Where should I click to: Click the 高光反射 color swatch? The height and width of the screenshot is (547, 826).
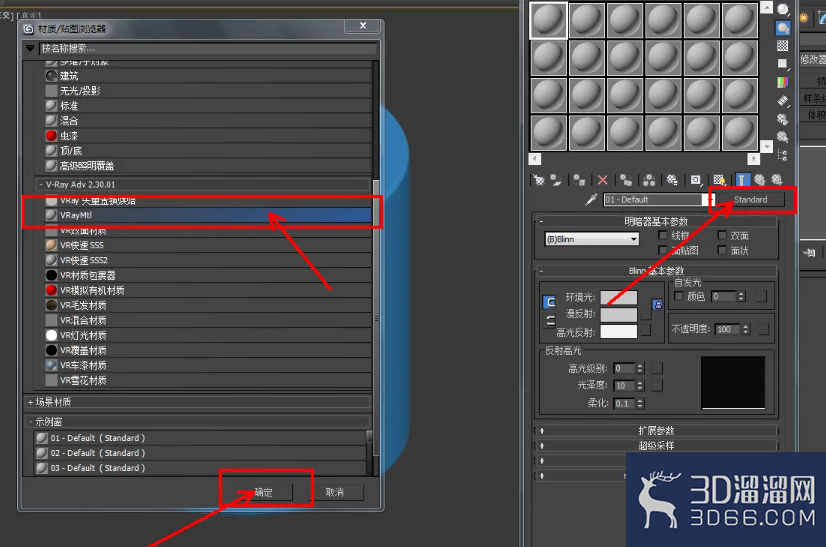tap(619, 331)
